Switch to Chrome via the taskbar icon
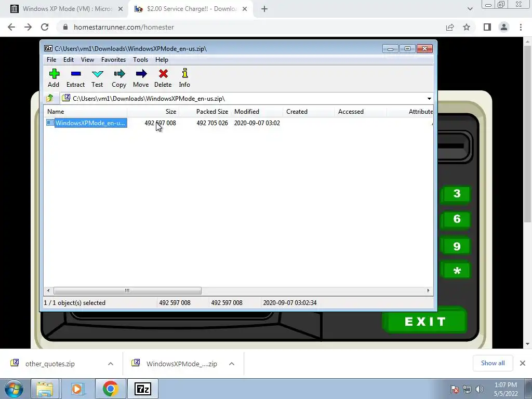 click(110, 389)
